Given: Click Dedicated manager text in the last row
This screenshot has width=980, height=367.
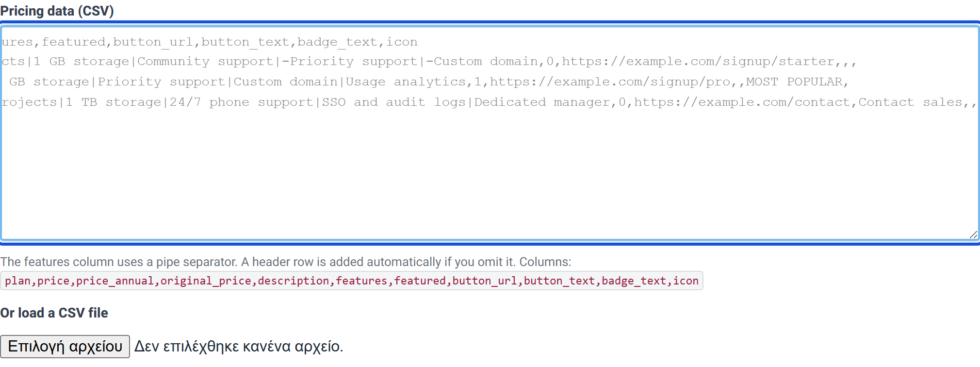Looking at the screenshot, I should click(x=542, y=102).
